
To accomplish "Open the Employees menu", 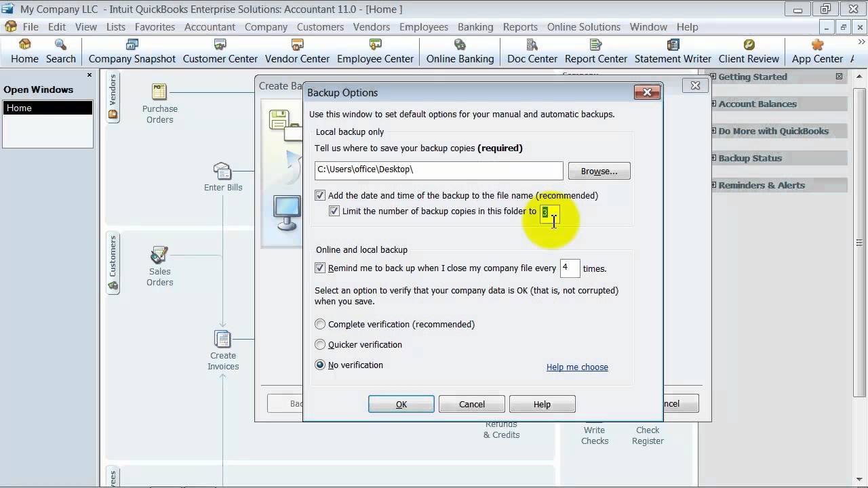I will pyautogui.click(x=424, y=27).
